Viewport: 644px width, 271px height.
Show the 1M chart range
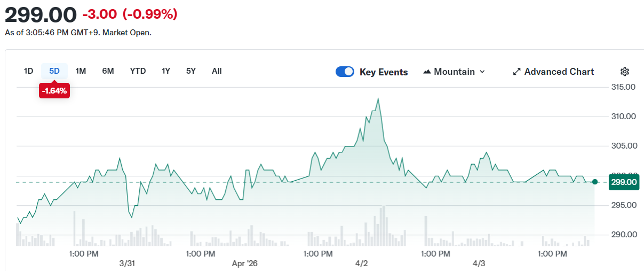[81, 71]
